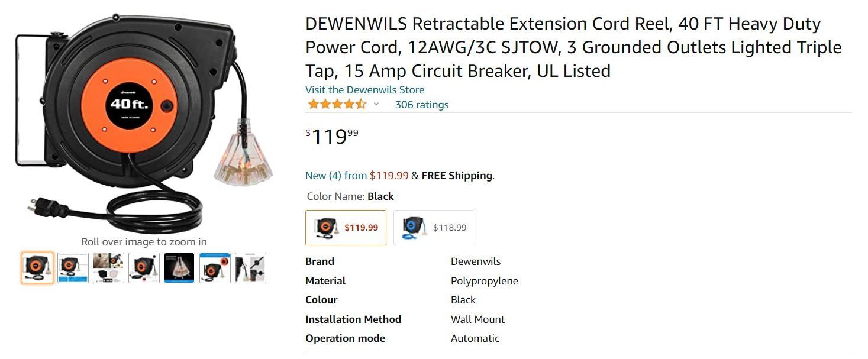868x359 pixels.
Task: Open the fourth product thumbnail image
Action: (x=144, y=268)
